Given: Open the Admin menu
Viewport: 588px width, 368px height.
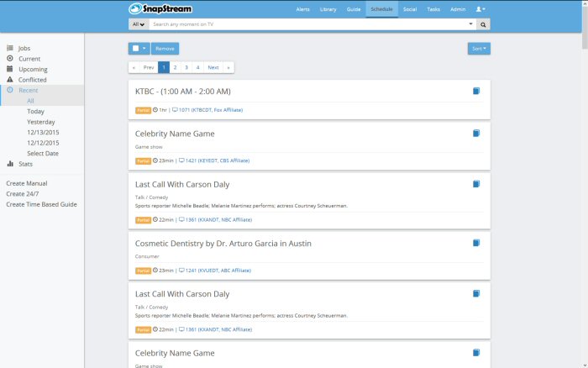Looking at the screenshot, I should [458, 9].
